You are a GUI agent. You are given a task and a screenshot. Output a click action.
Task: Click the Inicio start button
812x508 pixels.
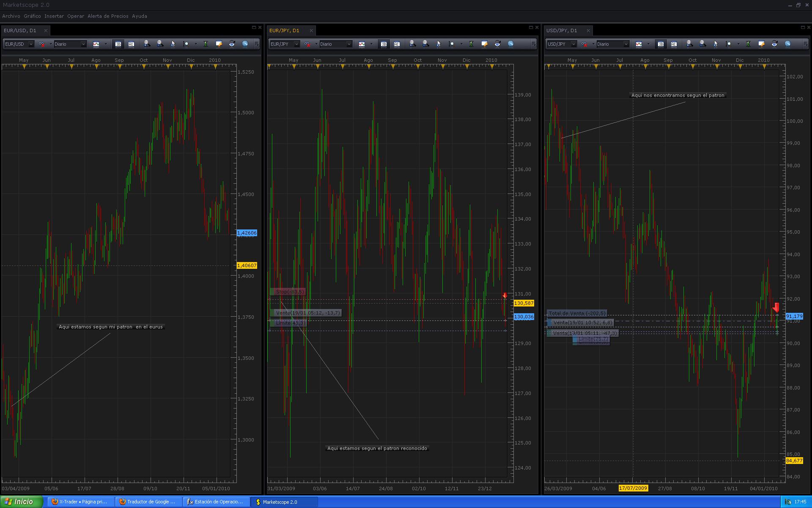21,502
